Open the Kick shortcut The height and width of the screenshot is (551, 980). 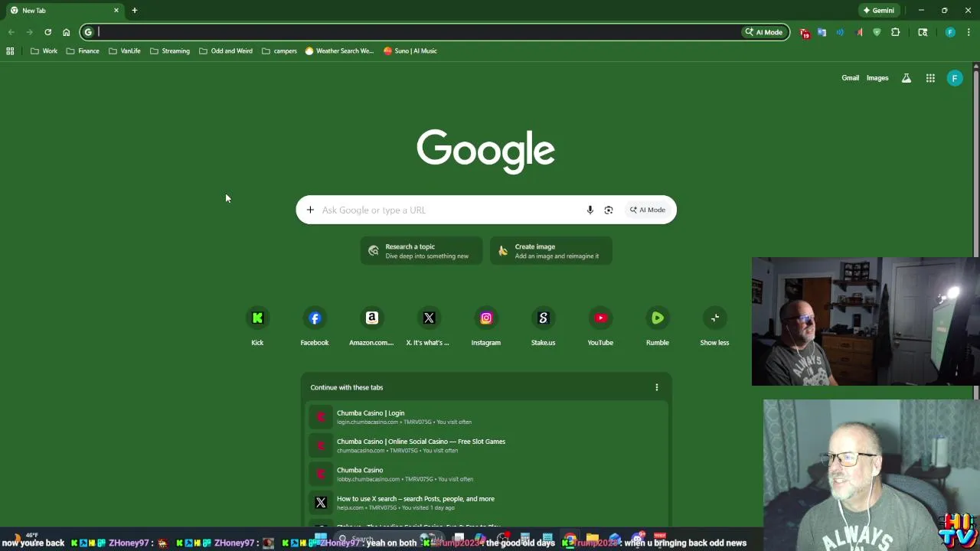pos(257,327)
